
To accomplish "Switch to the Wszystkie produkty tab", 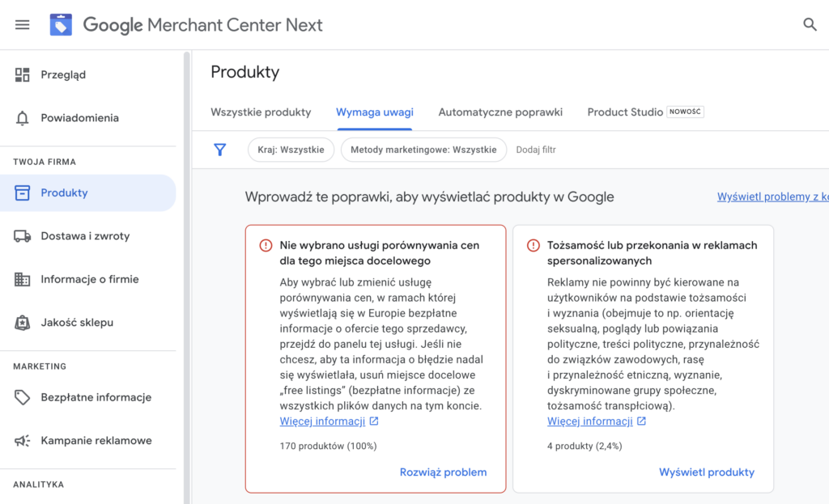I will click(261, 112).
